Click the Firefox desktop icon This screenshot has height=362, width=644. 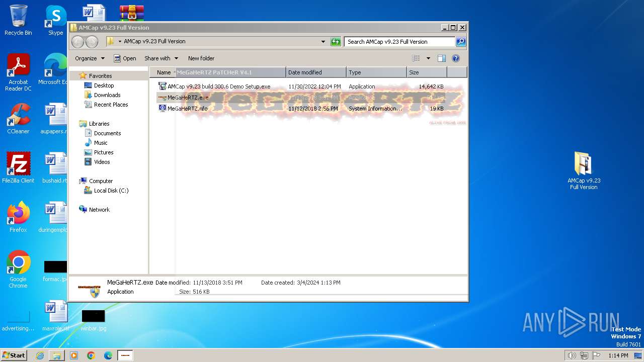pyautogui.click(x=18, y=217)
